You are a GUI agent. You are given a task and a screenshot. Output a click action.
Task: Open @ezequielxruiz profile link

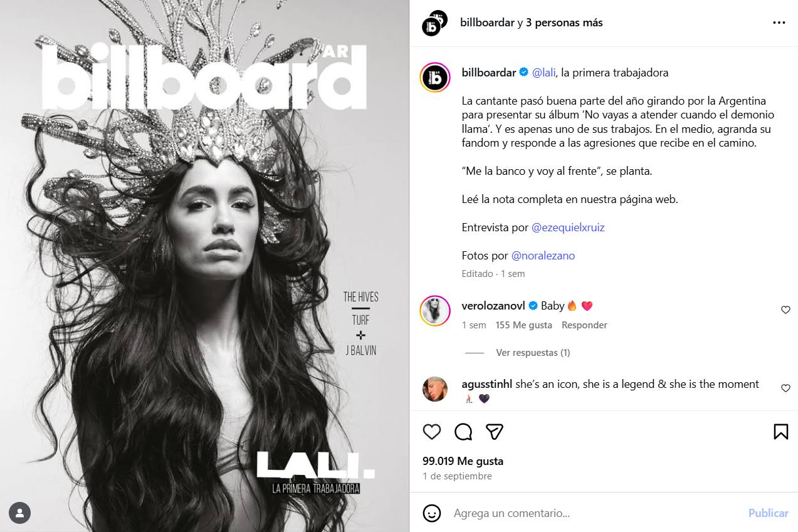[x=568, y=228]
